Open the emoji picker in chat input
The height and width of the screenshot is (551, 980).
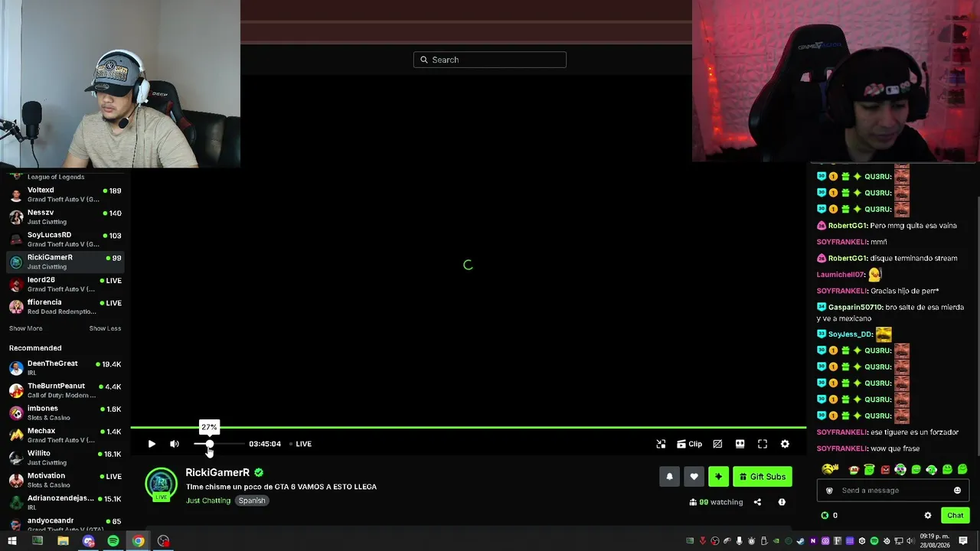[x=957, y=491]
